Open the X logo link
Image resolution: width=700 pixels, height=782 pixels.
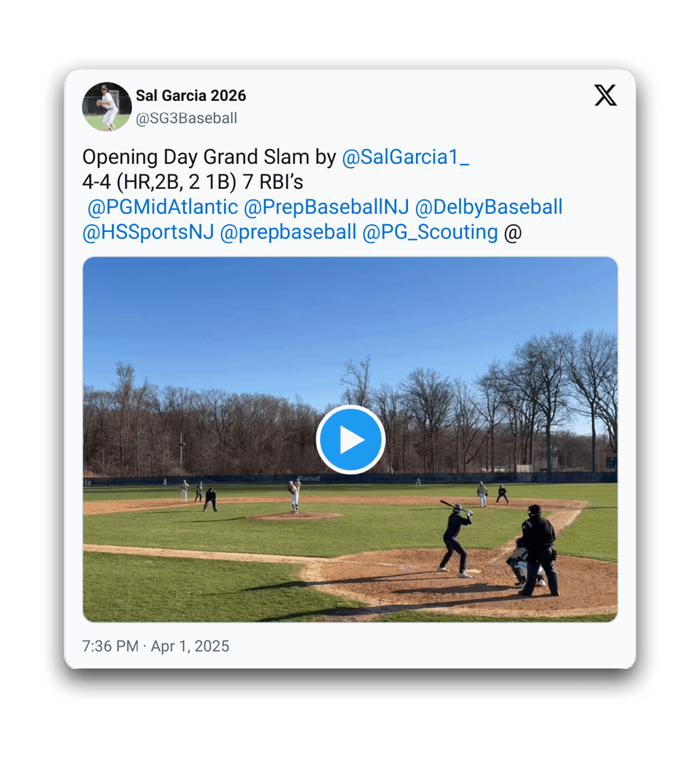pos(605,95)
